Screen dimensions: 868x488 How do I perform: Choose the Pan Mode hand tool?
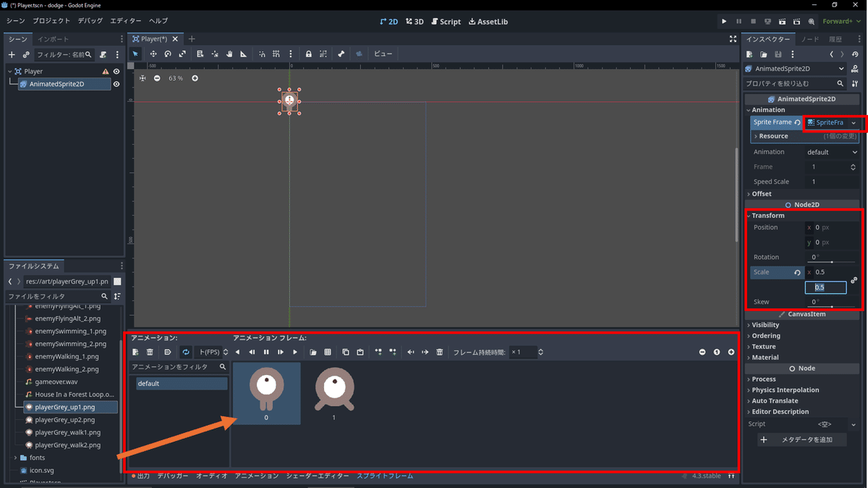pos(229,54)
